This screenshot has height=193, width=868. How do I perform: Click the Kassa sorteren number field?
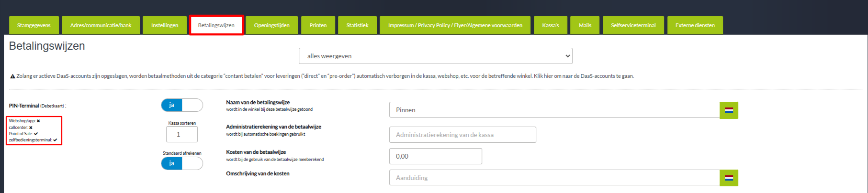(181, 135)
